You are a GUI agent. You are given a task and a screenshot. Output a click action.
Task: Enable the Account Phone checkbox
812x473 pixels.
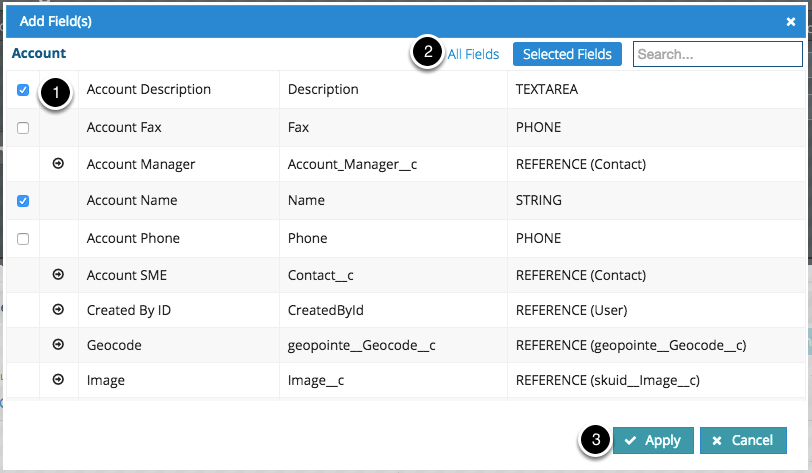pyautogui.click(x=23, y=239)
